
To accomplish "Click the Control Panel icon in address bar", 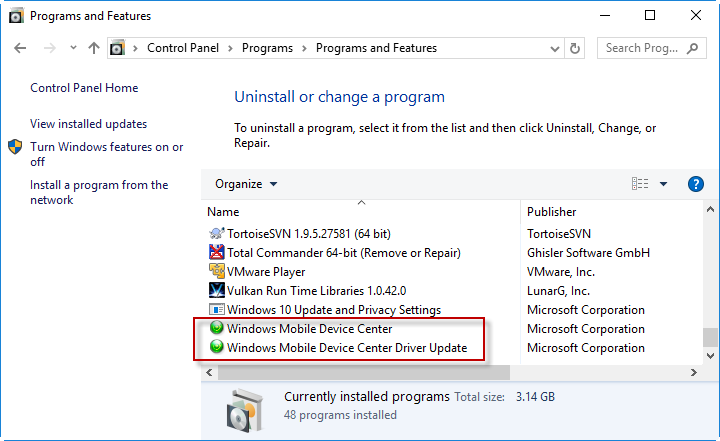I will pyautogui.click(x=118, y=48).
